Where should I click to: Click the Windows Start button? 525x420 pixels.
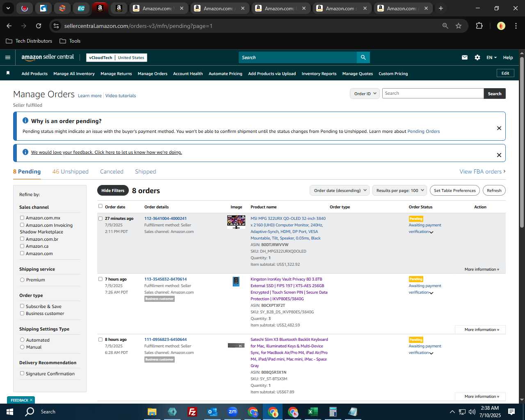[10, 412]
